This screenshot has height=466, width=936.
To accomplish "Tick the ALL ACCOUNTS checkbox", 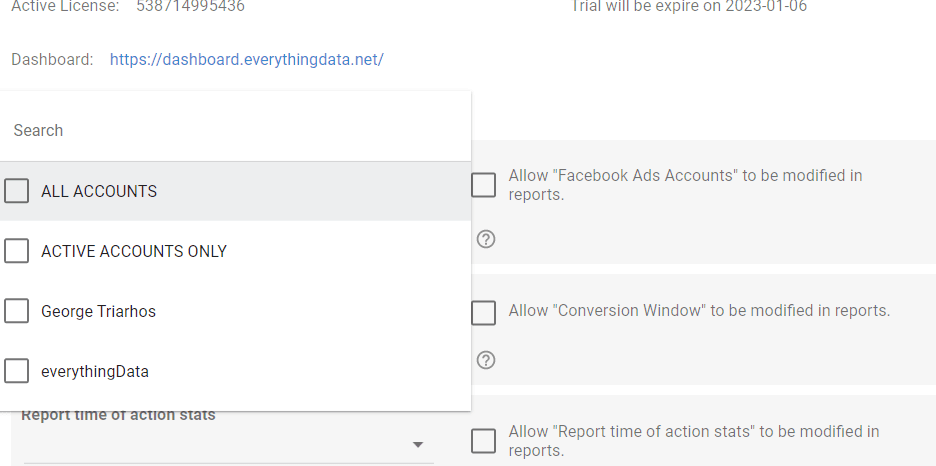I will point(16,191).
